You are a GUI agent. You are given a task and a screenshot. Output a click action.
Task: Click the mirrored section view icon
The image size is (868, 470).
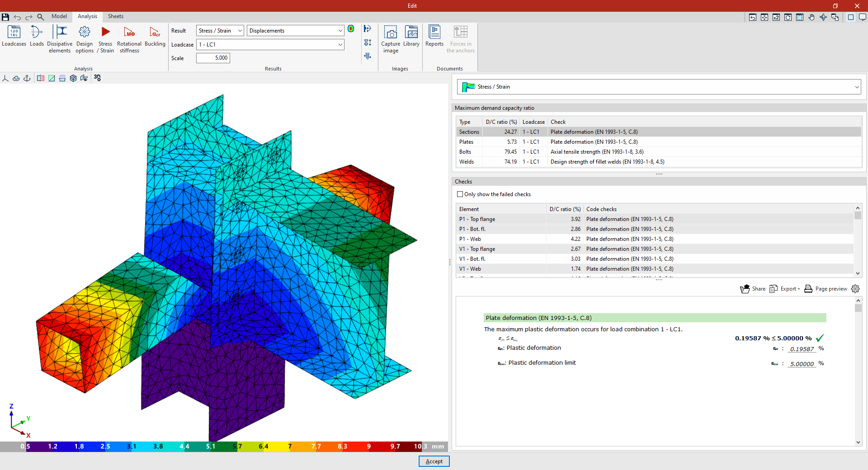point(41,78)
